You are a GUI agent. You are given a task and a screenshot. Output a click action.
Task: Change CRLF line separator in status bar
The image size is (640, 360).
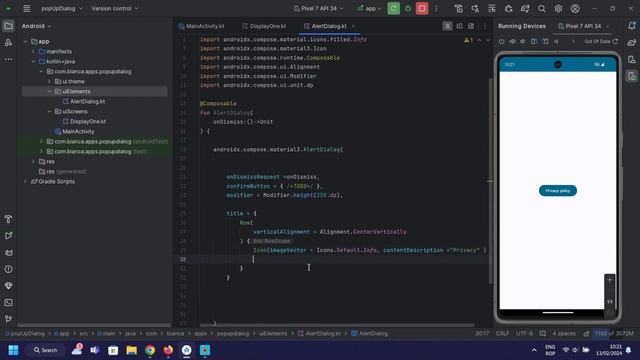(x=502, y=333)
